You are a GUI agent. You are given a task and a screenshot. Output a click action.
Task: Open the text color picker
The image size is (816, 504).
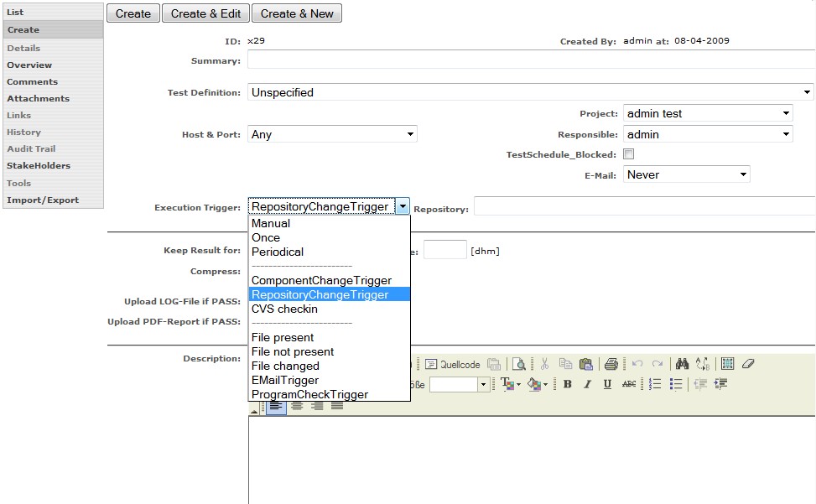(x=510, y=384)
